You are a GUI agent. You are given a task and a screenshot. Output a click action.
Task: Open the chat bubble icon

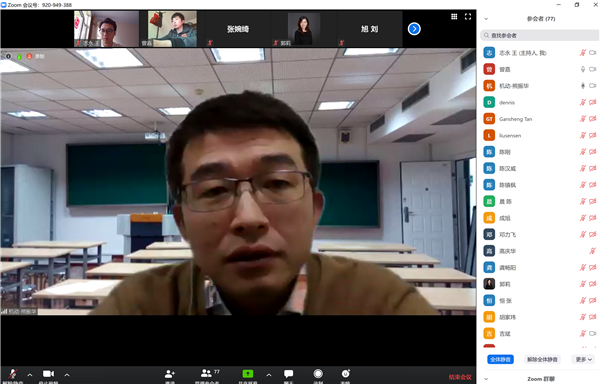289,374
